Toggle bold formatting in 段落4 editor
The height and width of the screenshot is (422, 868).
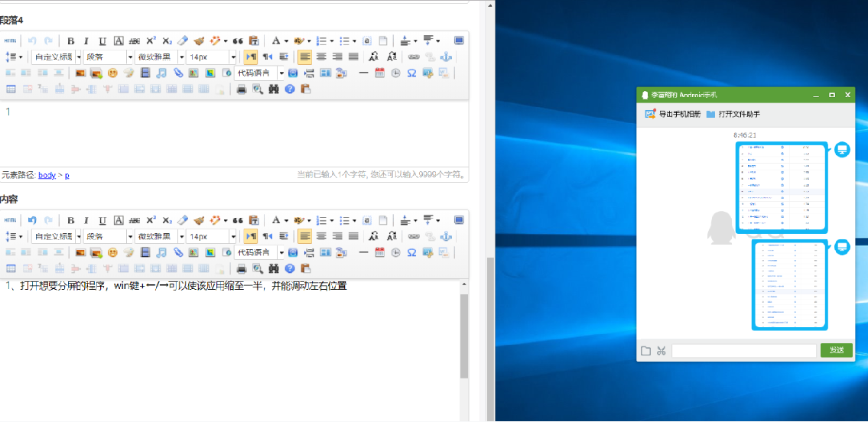tap(70, 41)
